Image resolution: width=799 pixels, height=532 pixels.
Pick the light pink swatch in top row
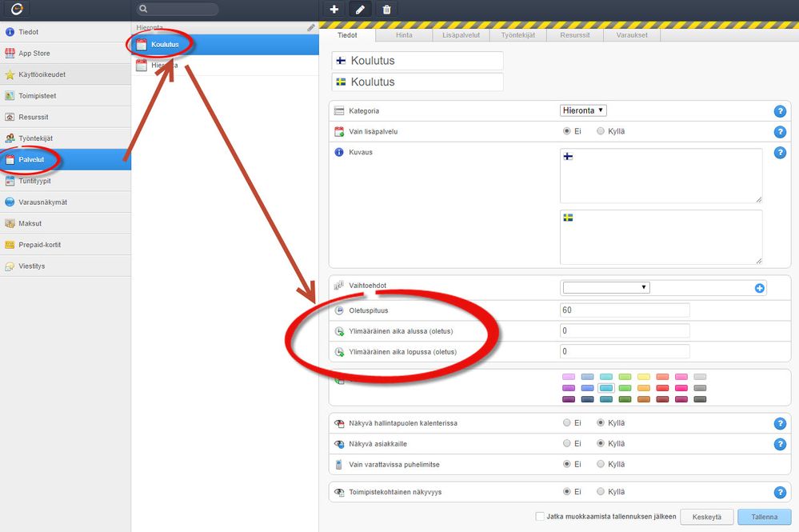pyautogui.click(x=569, y=377)
